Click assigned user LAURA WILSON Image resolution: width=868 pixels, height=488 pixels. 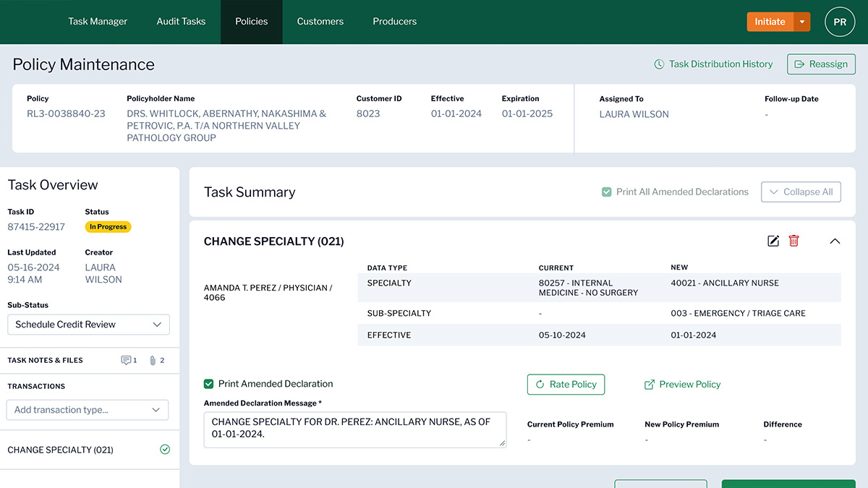634,114
